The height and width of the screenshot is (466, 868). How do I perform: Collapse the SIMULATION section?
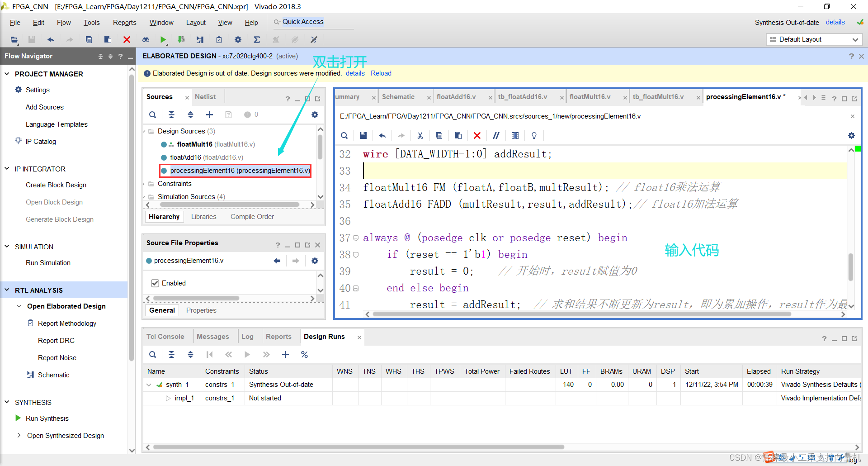point(7,247)
